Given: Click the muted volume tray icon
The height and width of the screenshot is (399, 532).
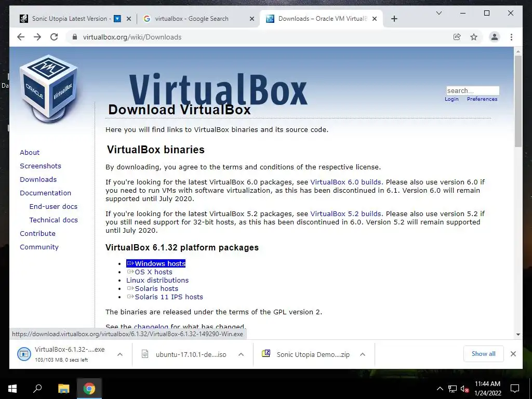Looking at the screenshot, I should [x=464, y=389].
